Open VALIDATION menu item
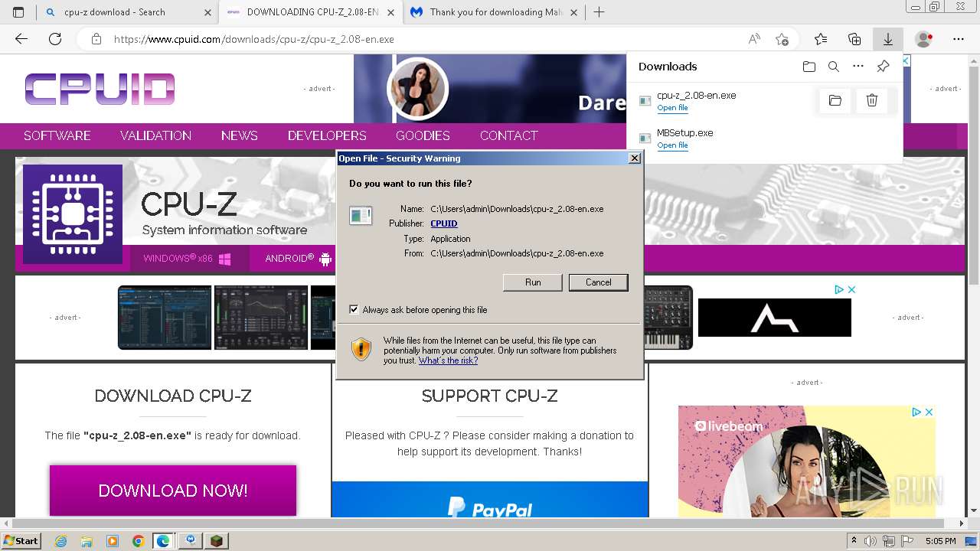Screen dimensions: 980x551 [x=155, y=135]
